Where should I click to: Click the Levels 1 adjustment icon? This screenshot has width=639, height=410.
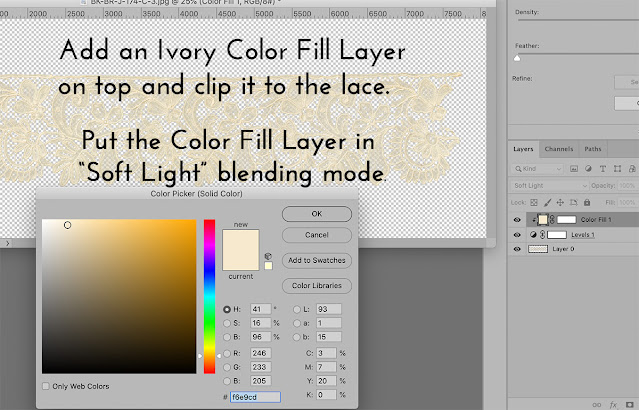point(533,235)
